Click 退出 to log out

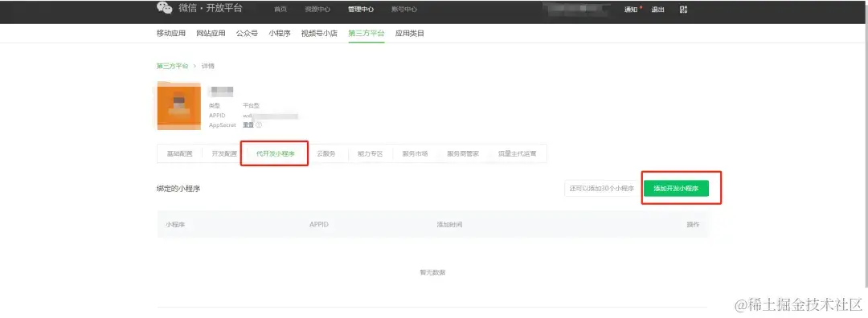coord(657,10)
